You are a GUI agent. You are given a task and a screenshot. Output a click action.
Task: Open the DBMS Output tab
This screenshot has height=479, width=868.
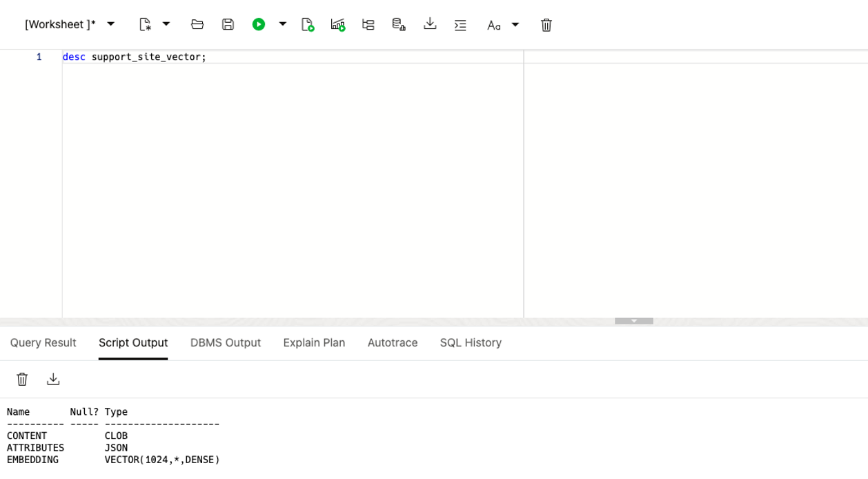pos(226,342)
